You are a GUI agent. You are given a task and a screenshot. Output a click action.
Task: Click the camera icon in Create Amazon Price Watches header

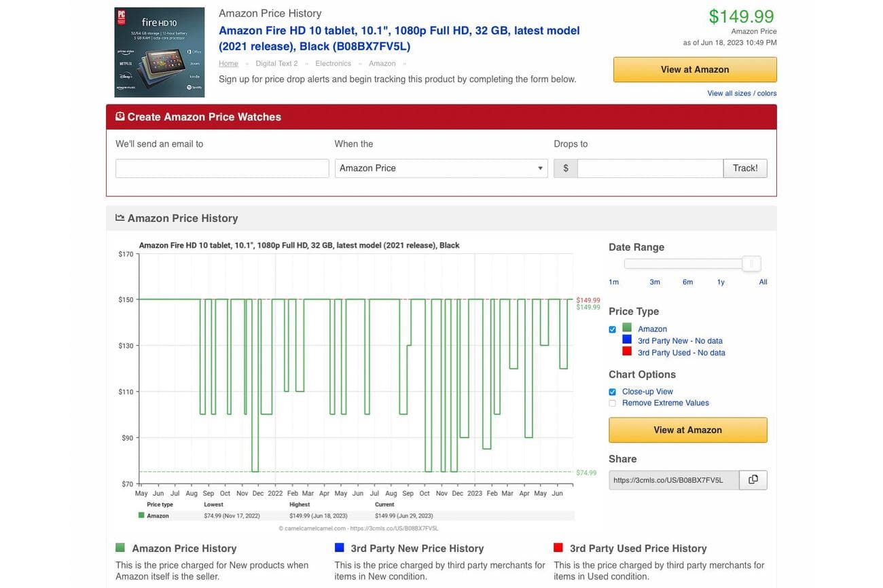(x=120, y=116)
